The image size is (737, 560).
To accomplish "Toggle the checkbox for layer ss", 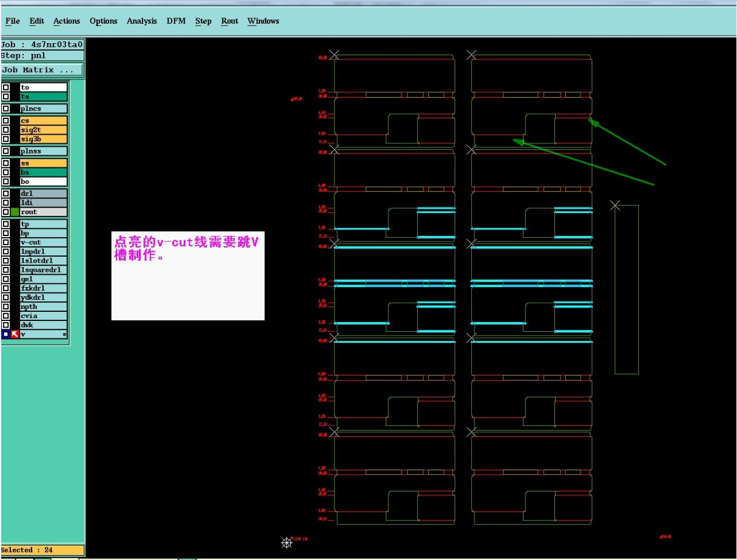I will [x=6, y=163].
